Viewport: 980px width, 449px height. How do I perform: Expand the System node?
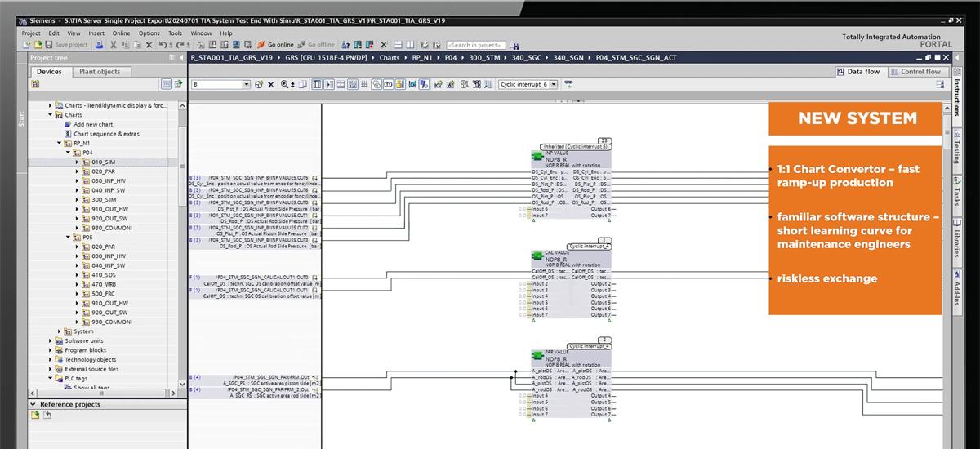[60, 331]
